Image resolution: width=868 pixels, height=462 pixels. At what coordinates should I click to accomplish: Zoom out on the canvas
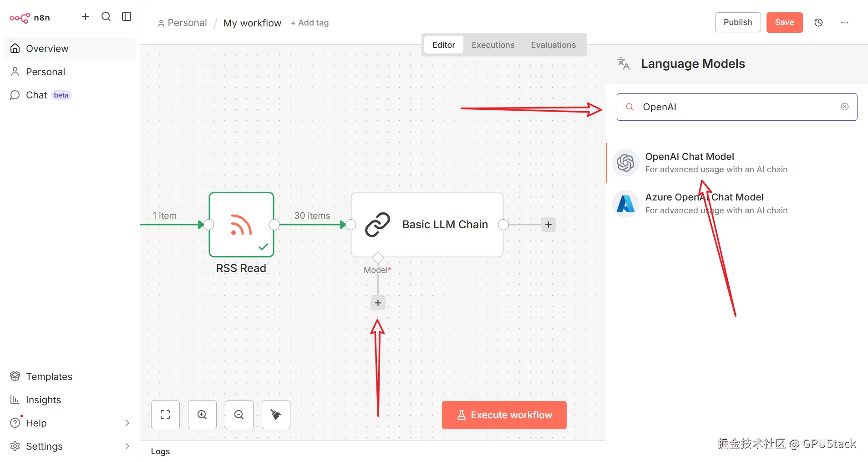[239, 415]
